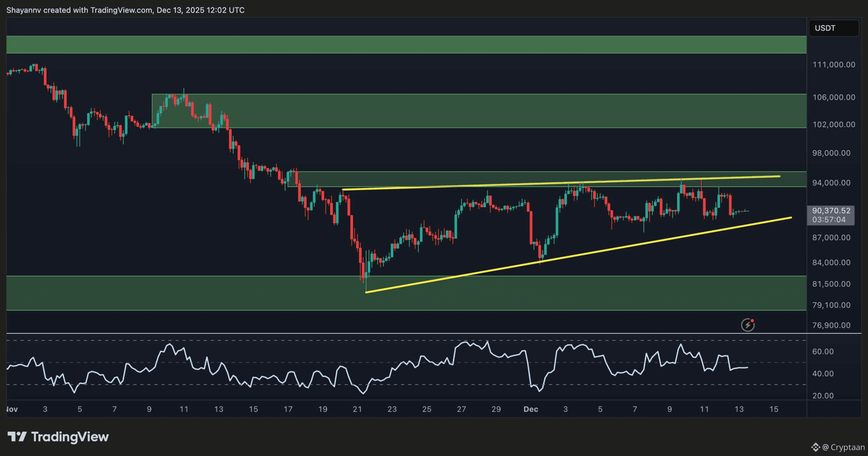This screenshot has height=456, width=868.
Task: Click the @ Cryptaan watermark text
Action: [x=844, y=447]
